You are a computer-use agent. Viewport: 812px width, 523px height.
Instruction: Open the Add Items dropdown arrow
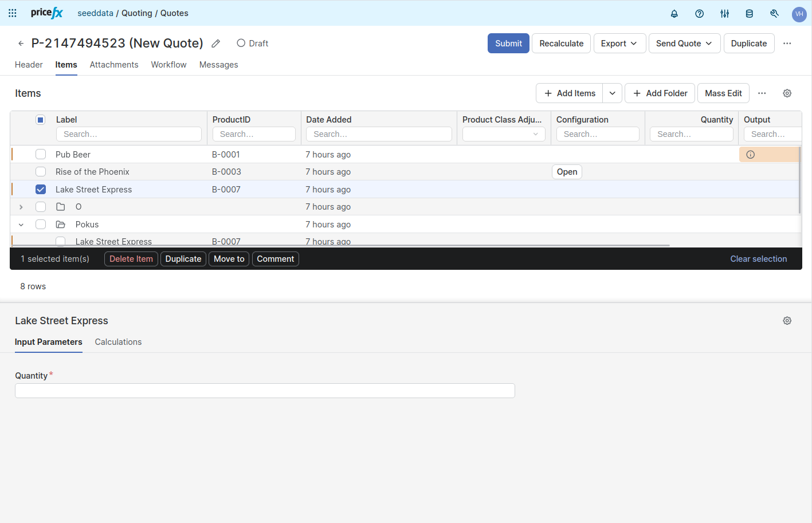point(612,93)
